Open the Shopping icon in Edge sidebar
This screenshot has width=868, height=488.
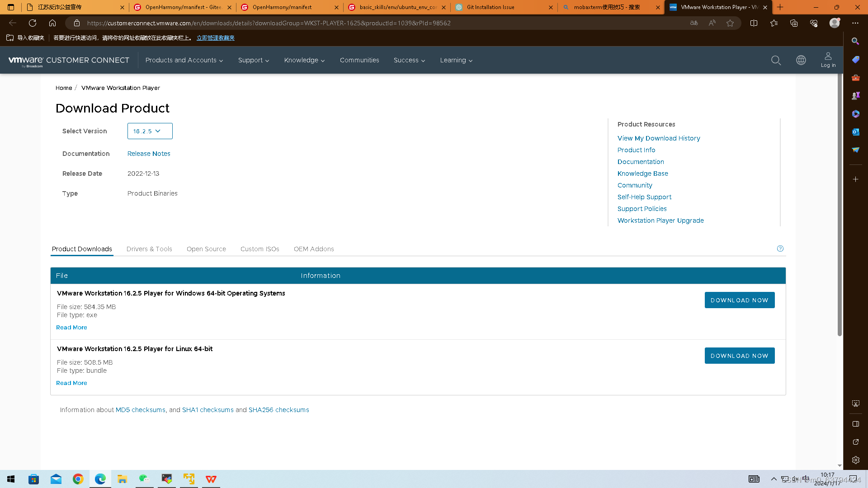coord(855,59)
